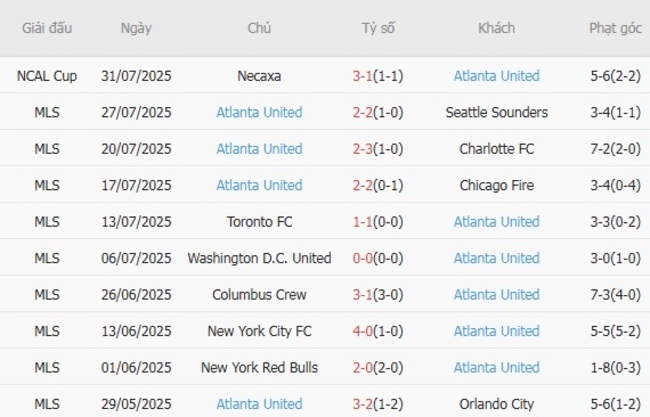Click the Toronto FC team name
The height and width of the screenshot is (417, 650).
tap(259, 222)
